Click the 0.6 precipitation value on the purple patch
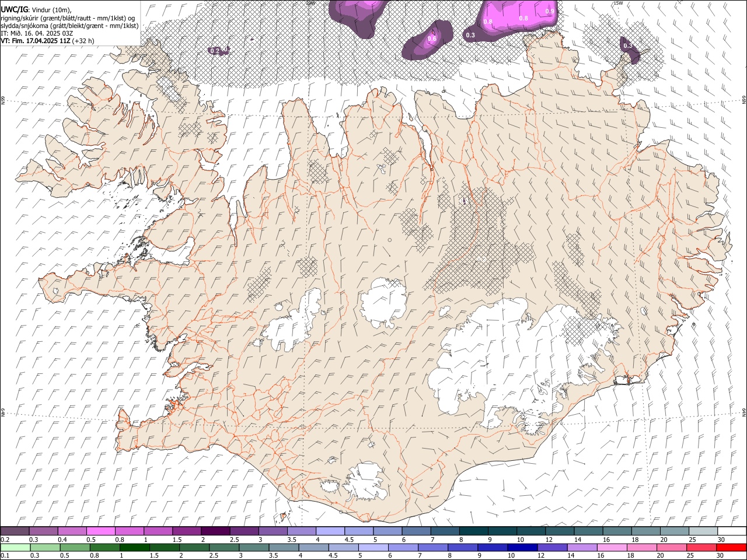Screen dimensions: 747x560 [x=432, y=38]
